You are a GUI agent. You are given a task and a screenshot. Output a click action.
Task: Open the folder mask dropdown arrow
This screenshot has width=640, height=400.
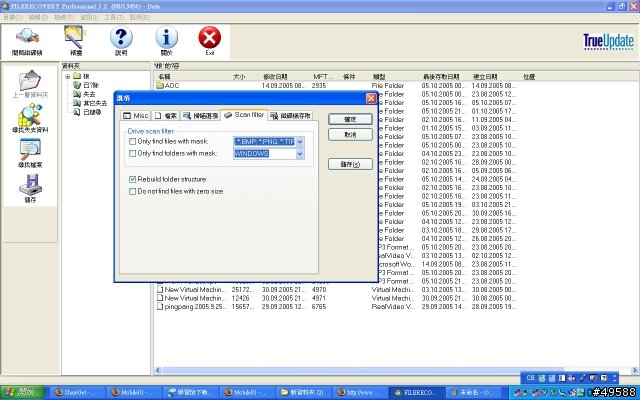[300, 154]
